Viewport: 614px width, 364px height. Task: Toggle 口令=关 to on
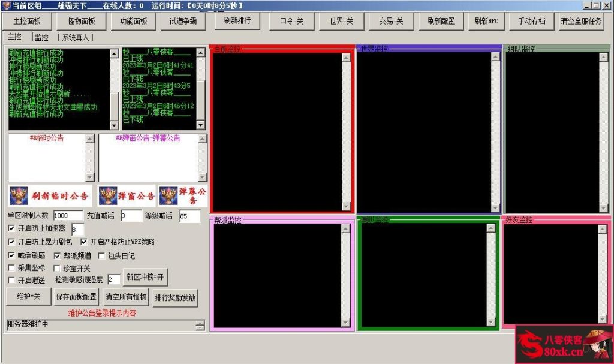292,21
